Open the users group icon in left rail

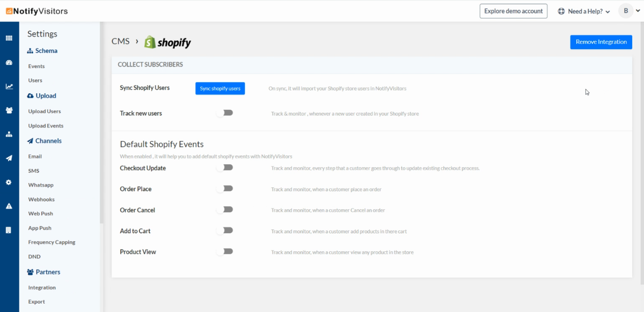pos(9,110)
